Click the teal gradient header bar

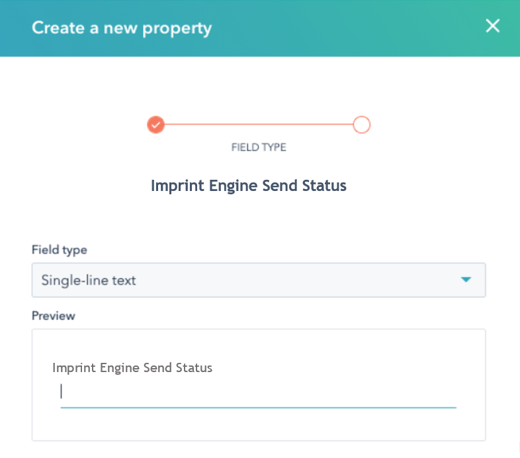[x=333, y=28]
